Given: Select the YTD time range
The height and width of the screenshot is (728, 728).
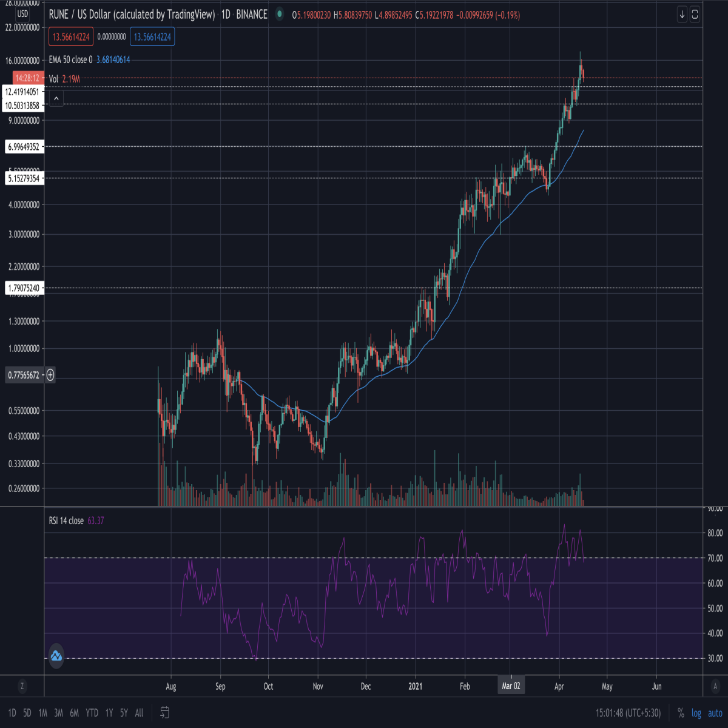Looking at the screenshot, I should (x=92, y=713).
